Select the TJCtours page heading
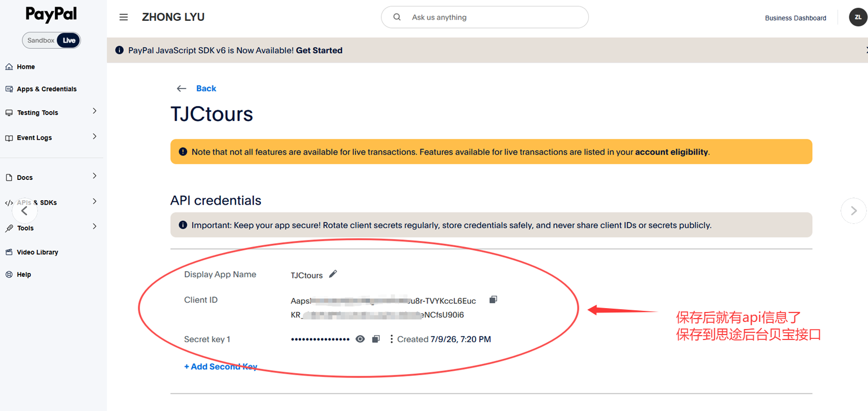This screenshot has width=868, height=411. pyautogui.click(x=212, y=114)
